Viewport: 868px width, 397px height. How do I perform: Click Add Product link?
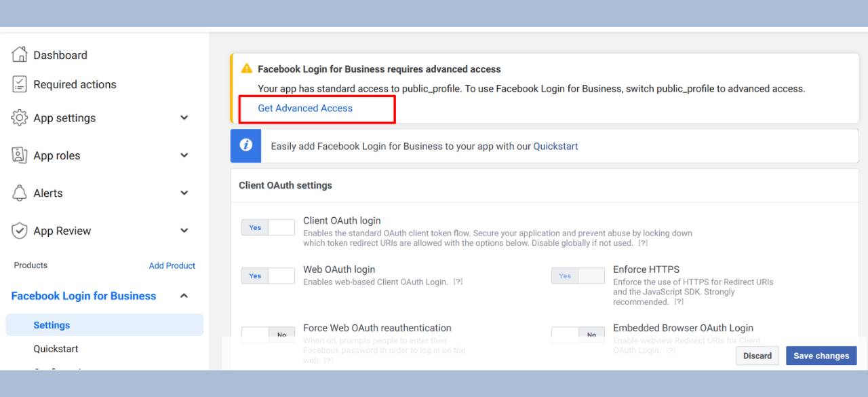(172, 265)
